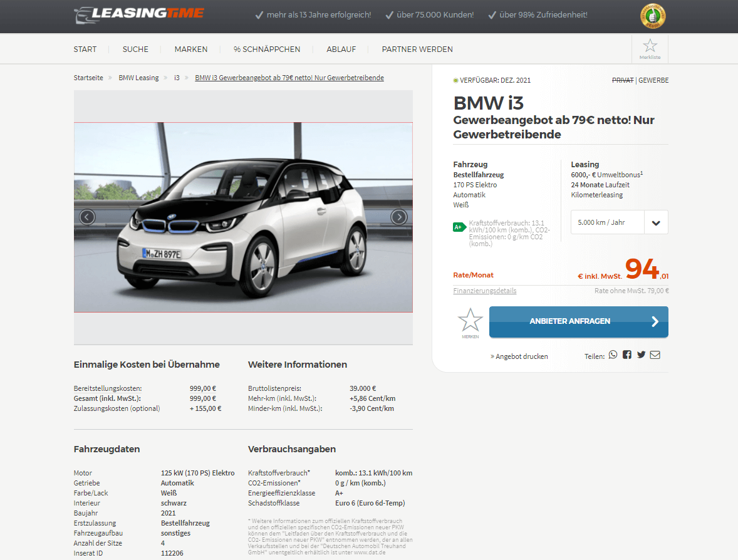The height and width of the screenshot is (560, 738).
Task: Click Zulassungskosten value '+ 155,00 €'
Action: 205,408
